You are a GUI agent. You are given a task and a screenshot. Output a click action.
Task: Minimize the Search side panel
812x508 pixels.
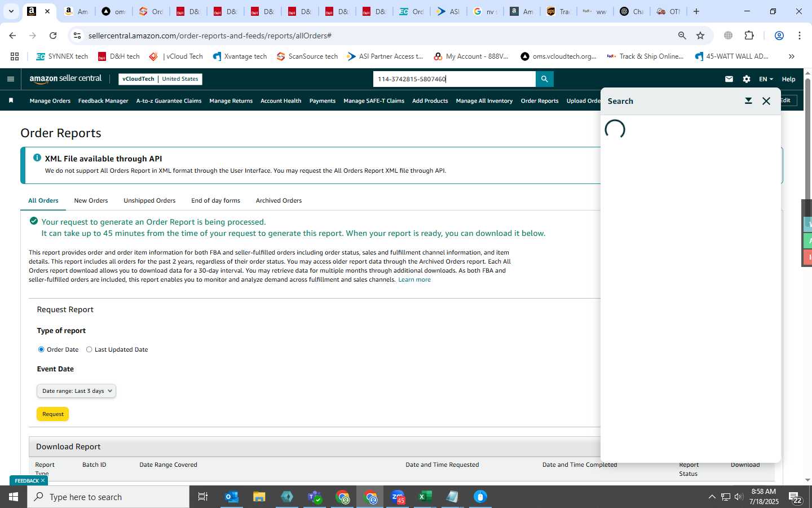click(x=748, y=101)
